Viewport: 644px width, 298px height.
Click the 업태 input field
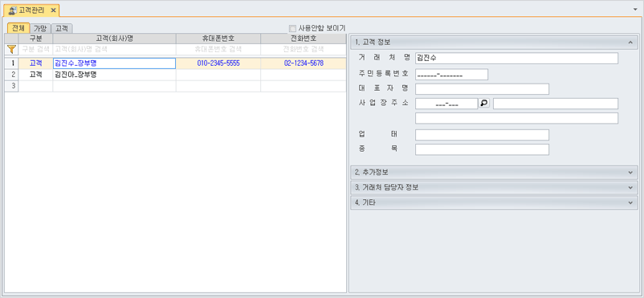482,135
